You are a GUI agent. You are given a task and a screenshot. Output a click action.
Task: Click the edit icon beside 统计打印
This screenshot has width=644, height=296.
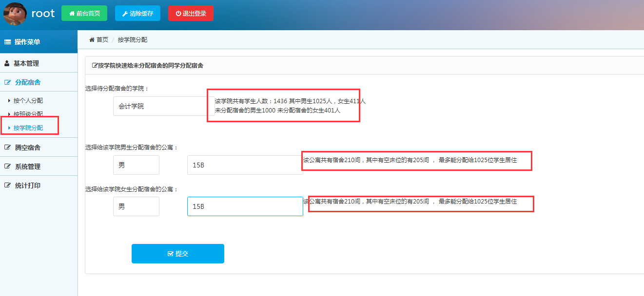coord(6,185)
